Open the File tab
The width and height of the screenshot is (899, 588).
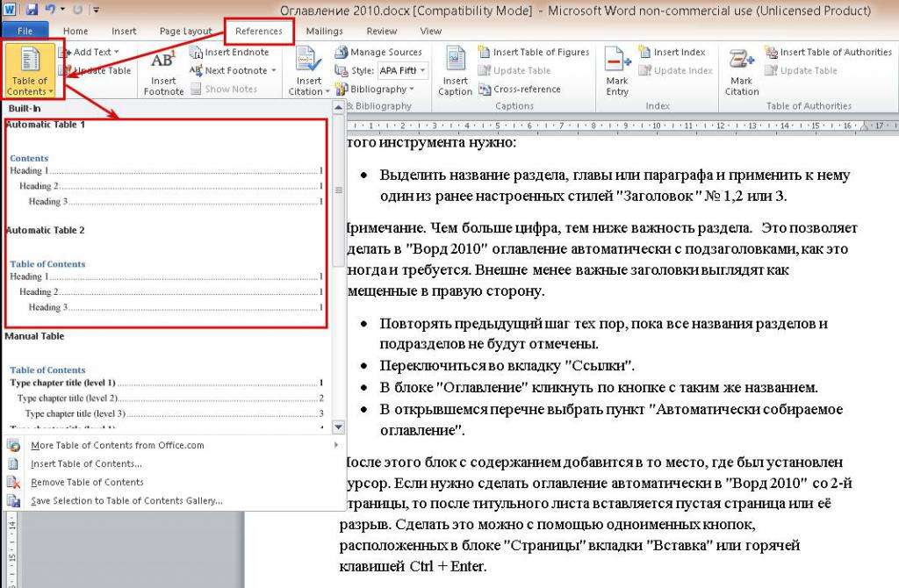(x=25, y=31)
